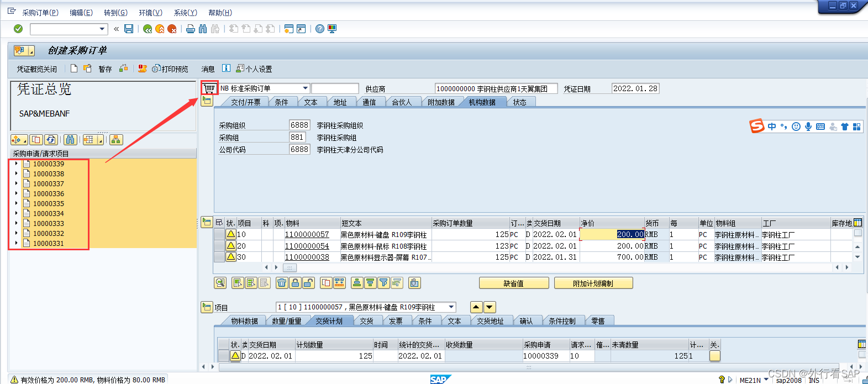Click the refresh icon in document overview toolbar
This screenshot has width=868, height=384.
tap(51, 140)
